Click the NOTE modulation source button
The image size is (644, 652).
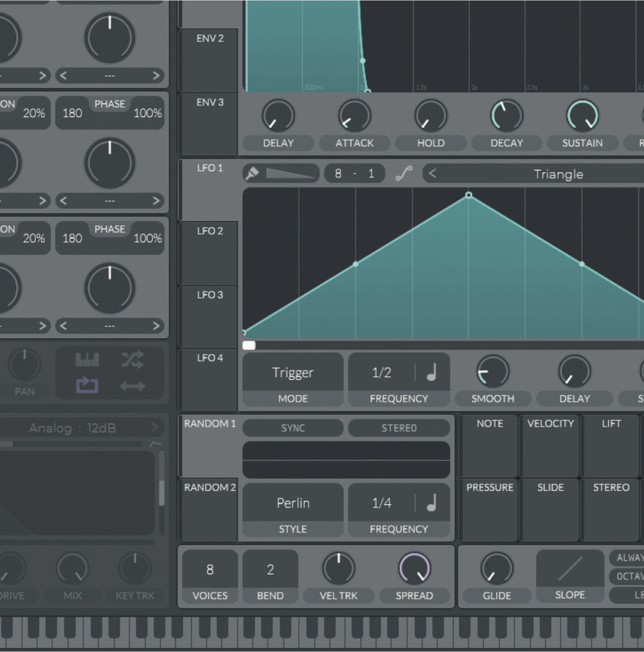489,445
